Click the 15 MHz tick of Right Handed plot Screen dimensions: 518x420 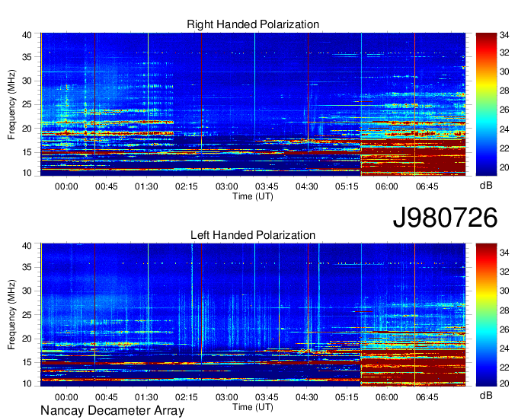pos(27,152)
